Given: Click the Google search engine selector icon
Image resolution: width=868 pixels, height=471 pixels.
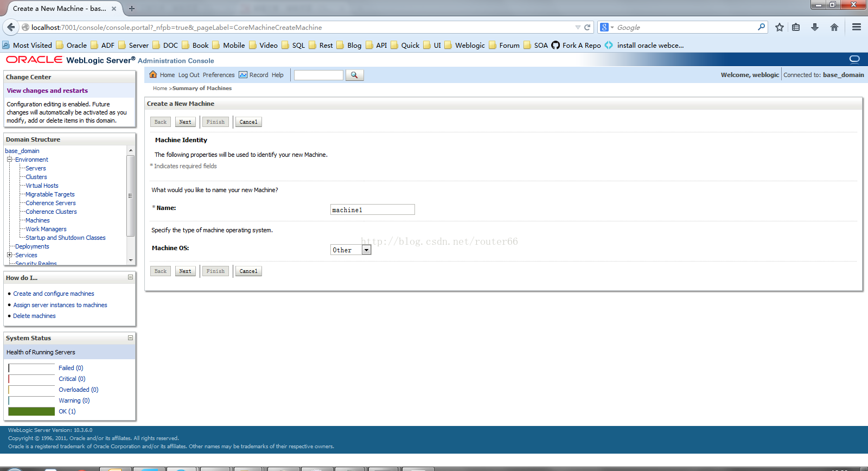Looking at the screenshot, I should point(607,27).
